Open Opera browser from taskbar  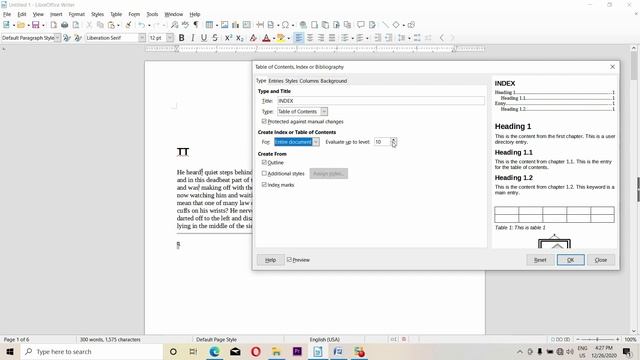pos(256,351)
